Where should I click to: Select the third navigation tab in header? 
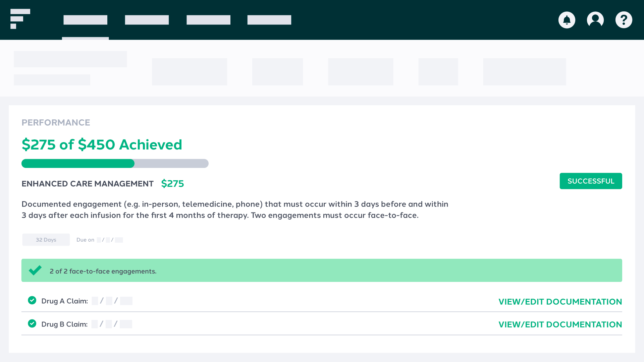[x=208, y=20]
